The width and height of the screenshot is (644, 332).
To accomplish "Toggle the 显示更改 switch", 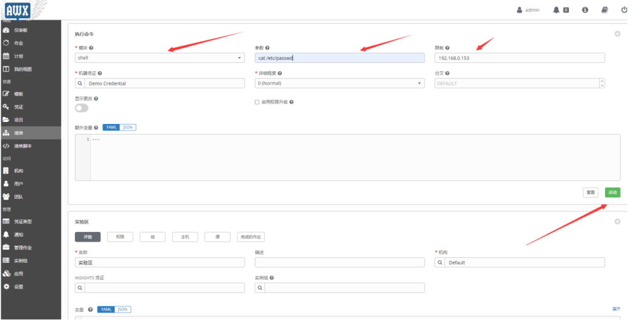I will 82,108.
